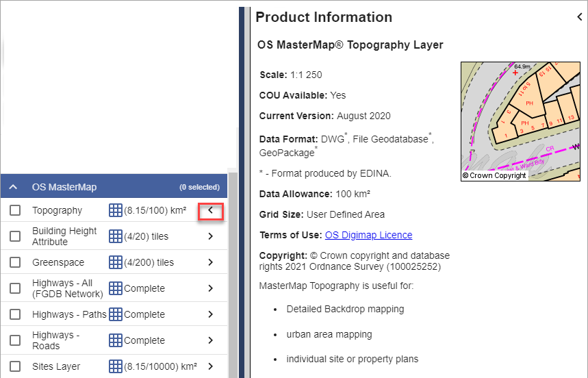This screenshot has height=378, width=588.
Task: Expand info arrow for Highways - Paths
Action: [x=210, y=314]
